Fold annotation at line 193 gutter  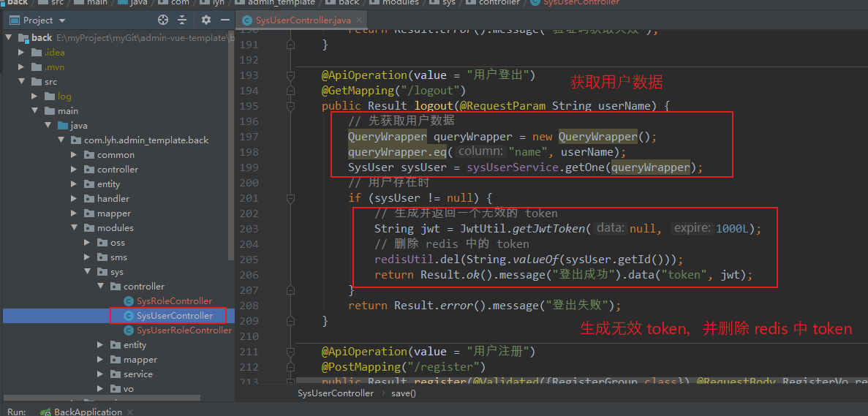pyautogui.click(x=290, y=75)
